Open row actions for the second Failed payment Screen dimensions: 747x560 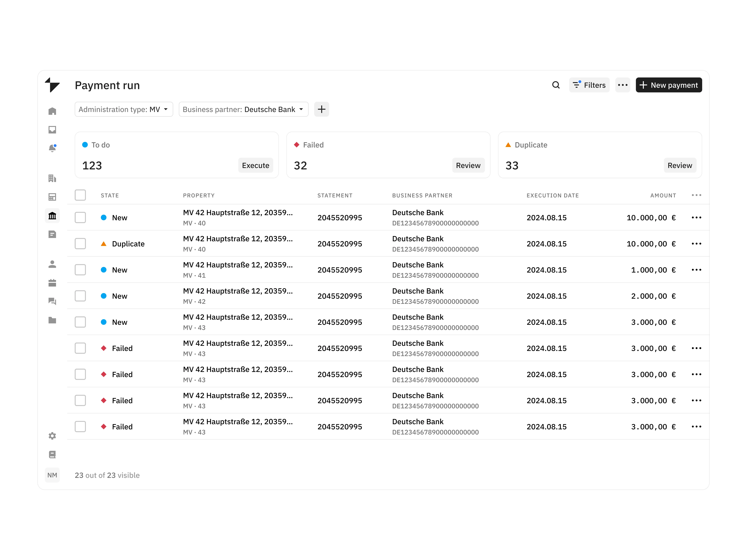696,374
